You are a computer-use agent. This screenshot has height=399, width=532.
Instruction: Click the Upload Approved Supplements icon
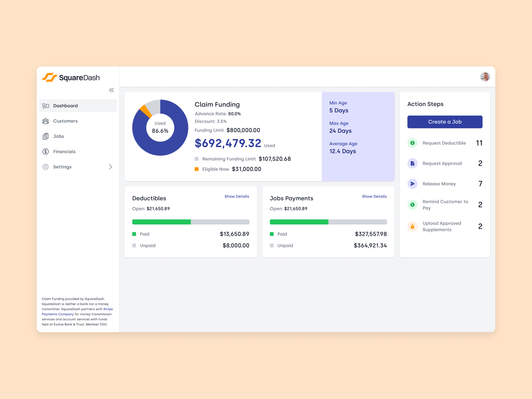tap(412, 226)
